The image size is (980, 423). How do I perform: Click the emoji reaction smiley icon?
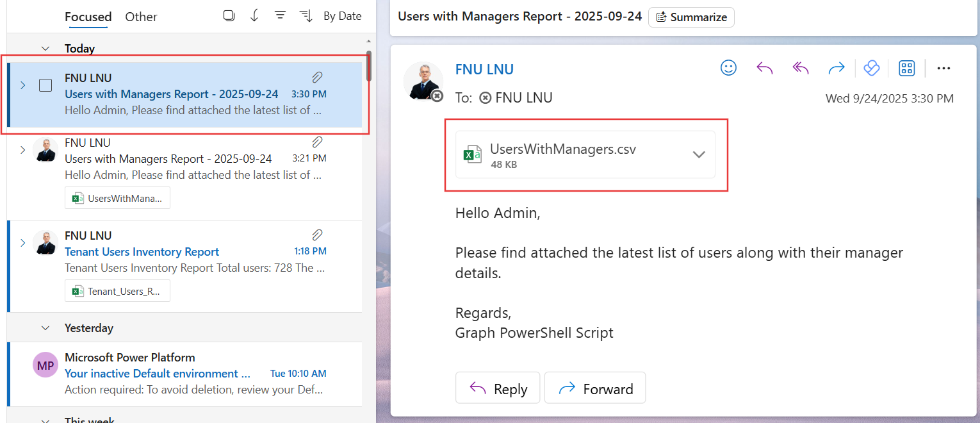(728, 68)
